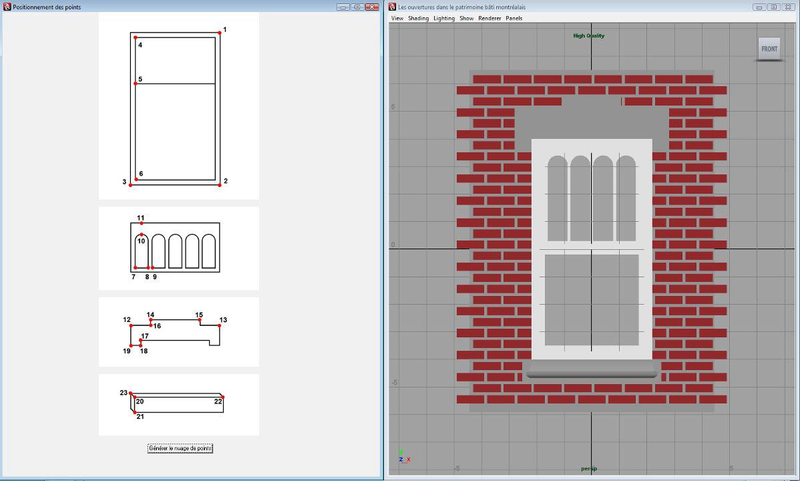Viewport: 800px width, 481px height.
Task: Click the 'High Quality' label in viewport
Action: (589, 36)
